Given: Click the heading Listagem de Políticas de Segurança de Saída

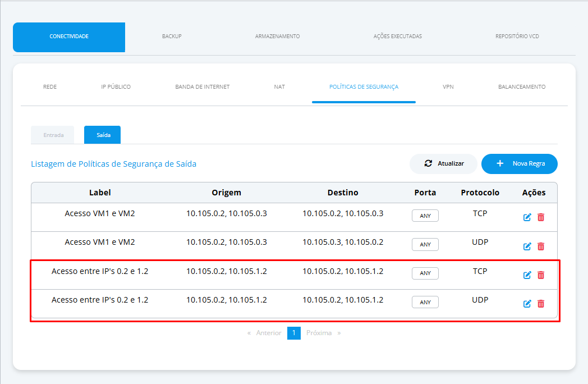Looking at the screenshot, I should coord(114,164).
